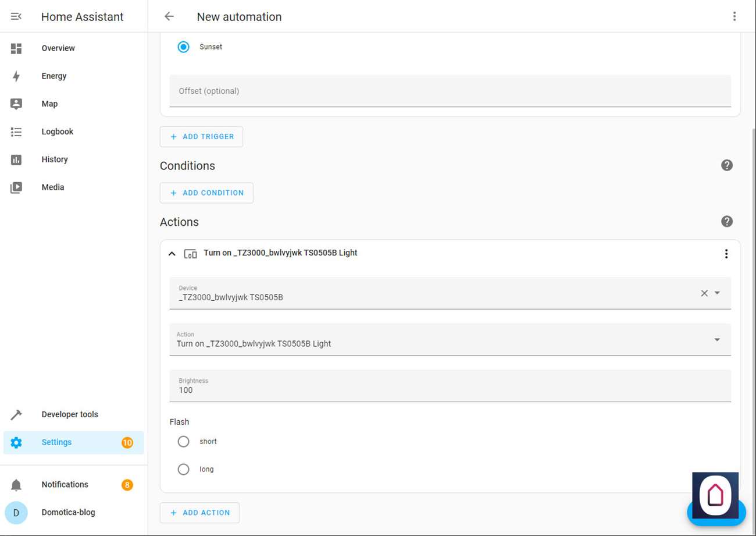
Task: Collapse the sidebar with the menu icon
Action: [x=16, y=17]
